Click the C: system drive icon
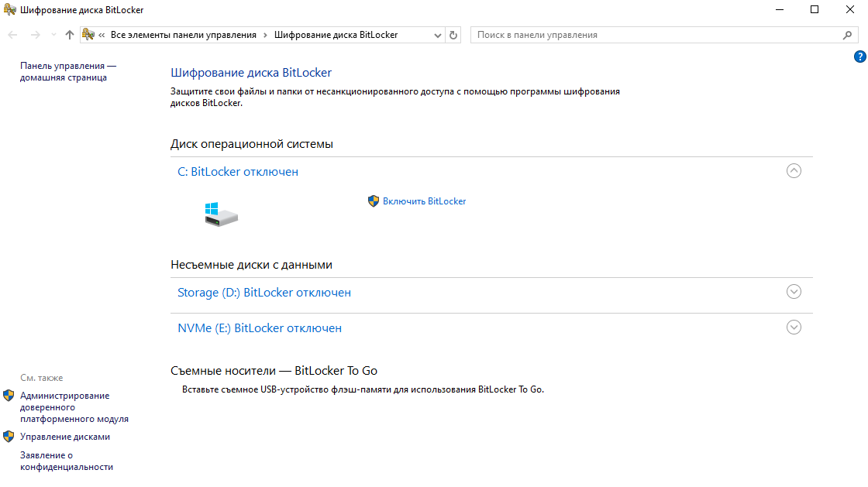This screenshot has width=868, height=487. coord(221,214)
